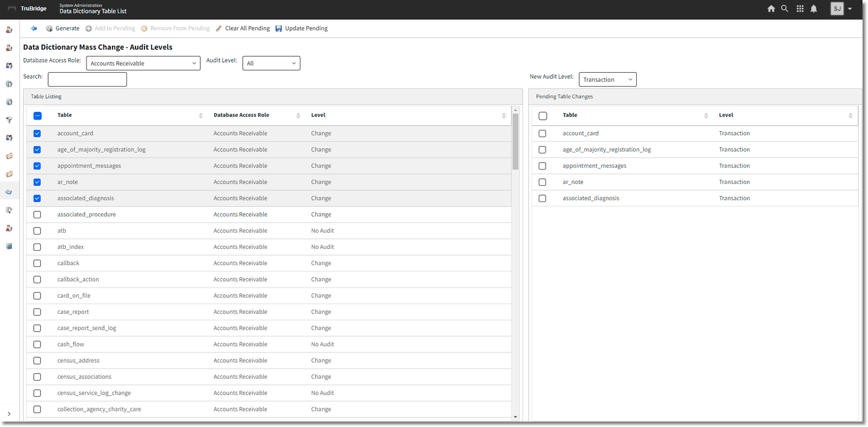
Task: Click the Generate button
Action: [63, 28]
